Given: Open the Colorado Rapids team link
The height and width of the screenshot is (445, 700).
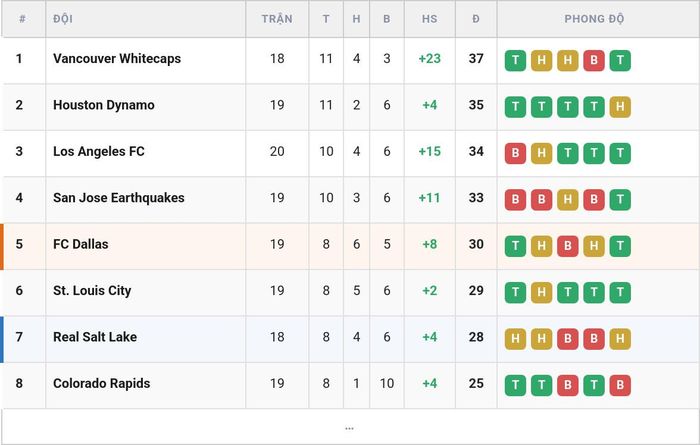Looking at the screenshot, I should pos(101,383).
